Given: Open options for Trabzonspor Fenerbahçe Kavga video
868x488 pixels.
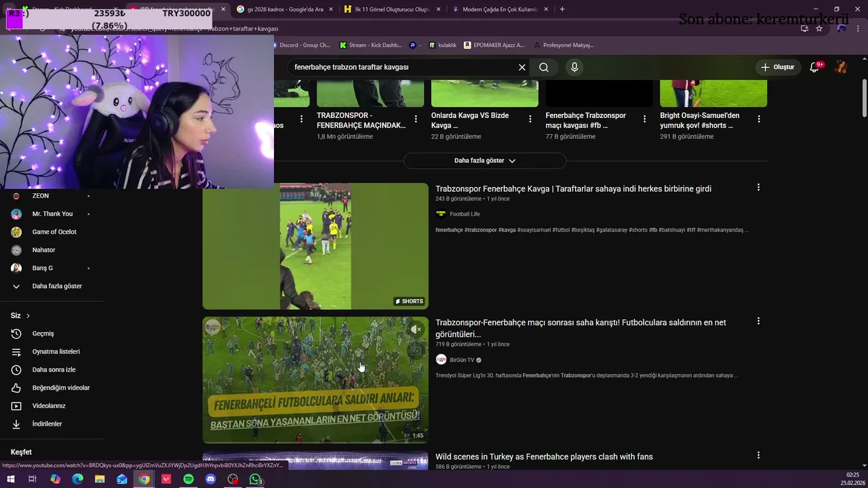Looking at the screenshot, I should (x=758, y=187).
